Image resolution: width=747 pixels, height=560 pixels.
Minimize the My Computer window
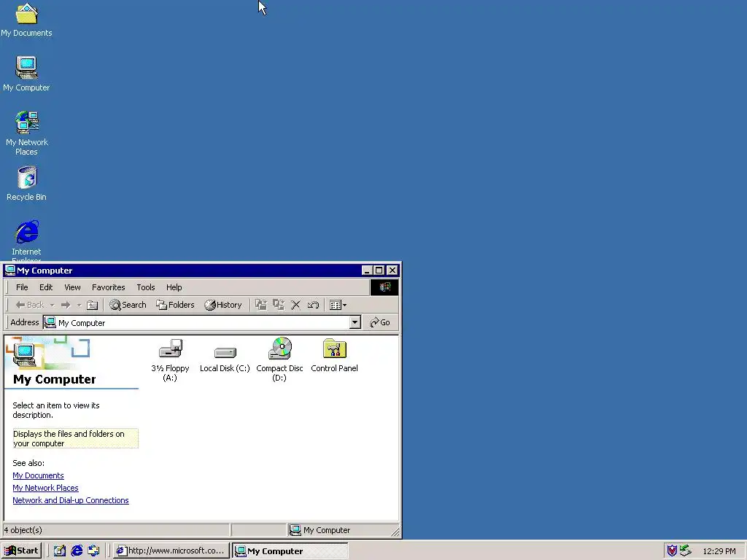[367, 271]
